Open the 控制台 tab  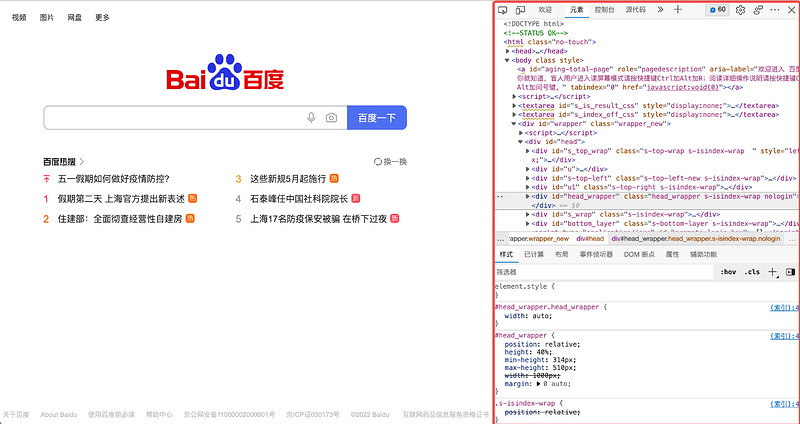[605, 10]
